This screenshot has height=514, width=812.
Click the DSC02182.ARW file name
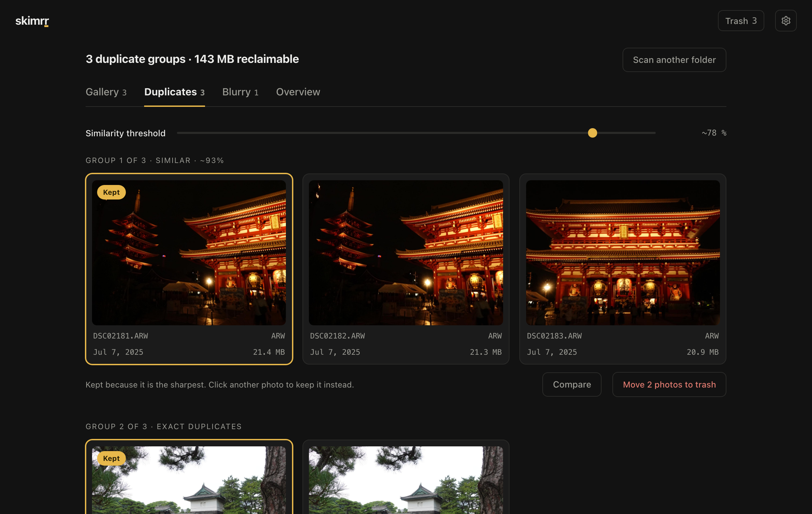click(x=337, y=336)
